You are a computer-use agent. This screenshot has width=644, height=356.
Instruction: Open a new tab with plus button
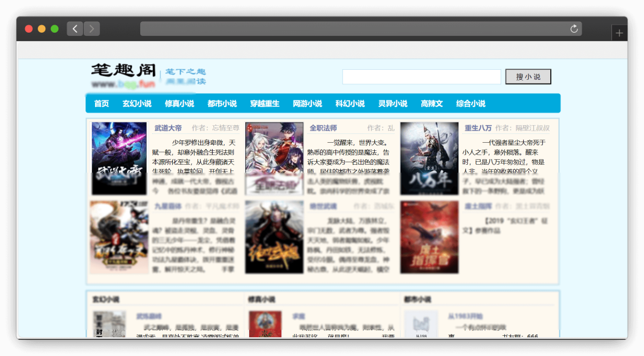click(619, 33)
